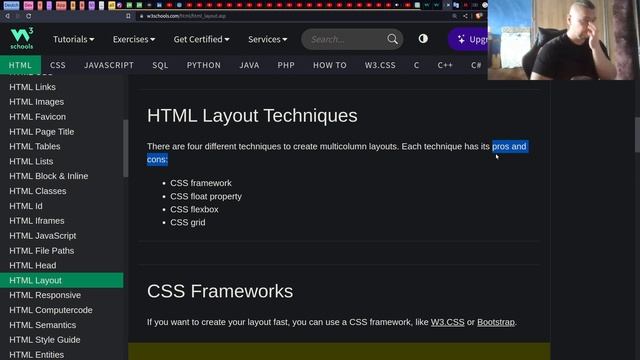Viewport: 640px width, 360px height.
Task: Select the C++ tab
Action: coord(445,65)
